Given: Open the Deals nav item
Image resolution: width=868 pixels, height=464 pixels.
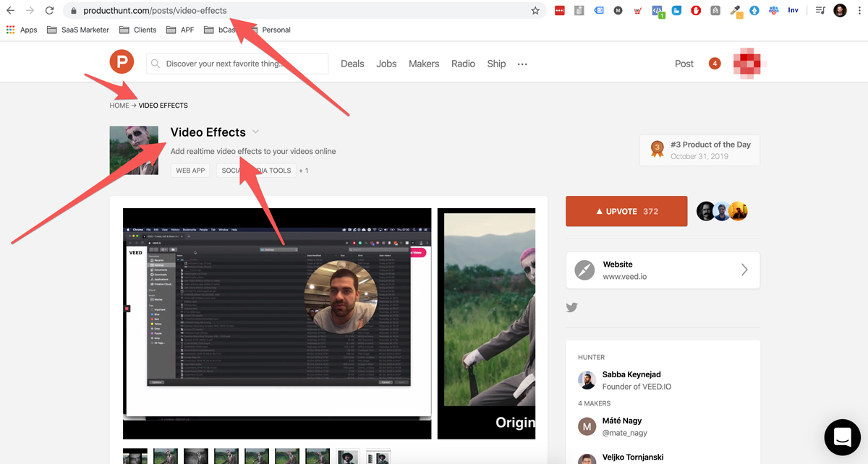Looking at the screenshot, I should (x=352, y=64).
